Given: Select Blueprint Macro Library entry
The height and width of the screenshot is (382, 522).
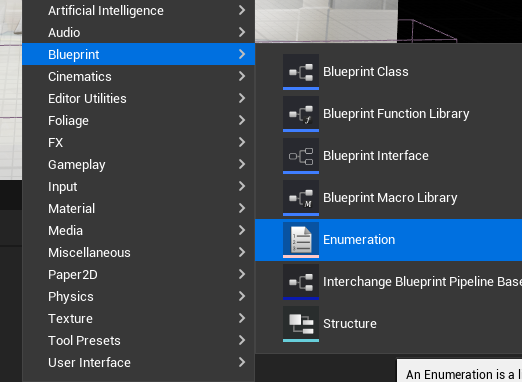Looking at the screenshot, I should click(388, 198).
